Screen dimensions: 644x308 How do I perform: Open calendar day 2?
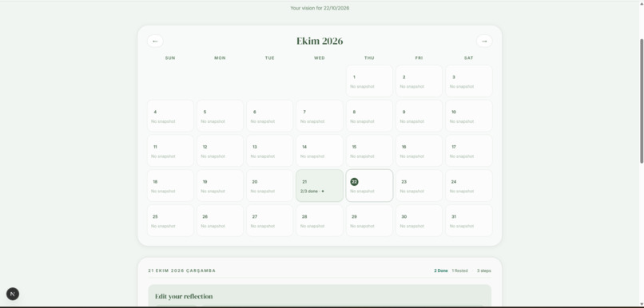419,81
